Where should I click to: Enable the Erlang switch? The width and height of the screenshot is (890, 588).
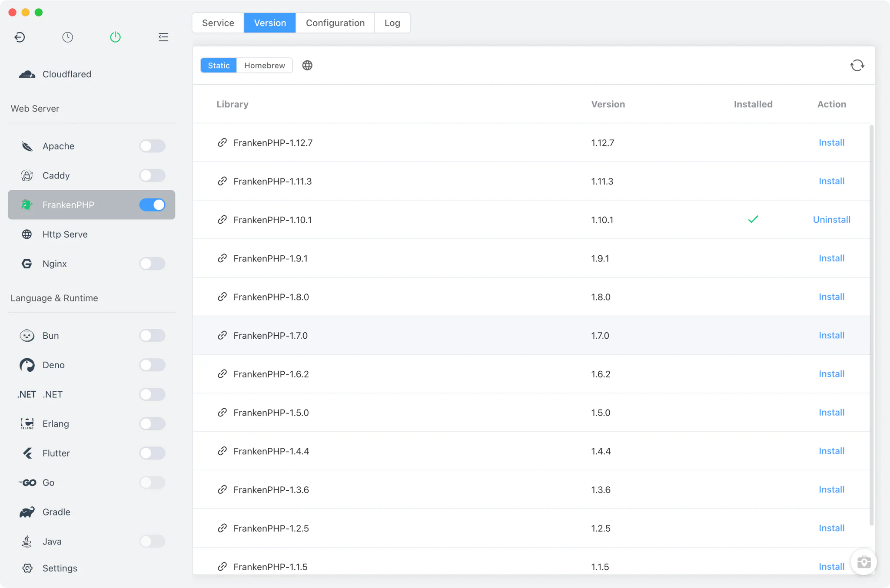click(x=152, y=424)
